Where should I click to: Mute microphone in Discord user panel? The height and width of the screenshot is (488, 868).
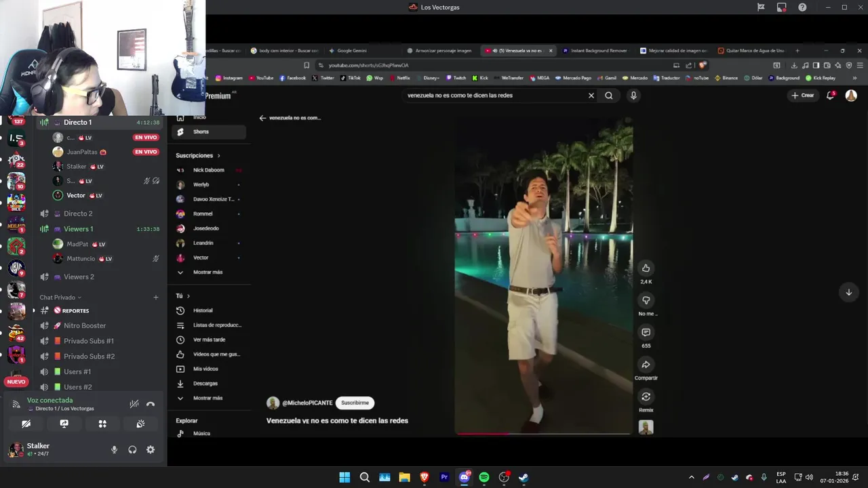114,449
